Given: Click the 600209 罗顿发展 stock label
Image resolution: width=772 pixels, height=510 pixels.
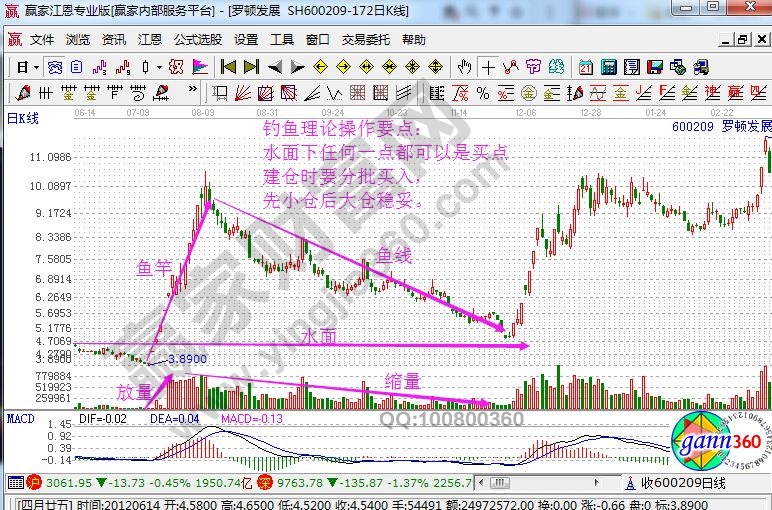Looking at the screenshot, I should tap(721, 127).
